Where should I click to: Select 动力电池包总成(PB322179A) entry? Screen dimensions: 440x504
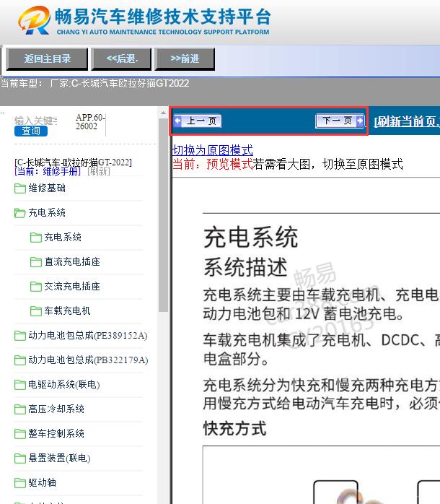[x=88, y=360]
